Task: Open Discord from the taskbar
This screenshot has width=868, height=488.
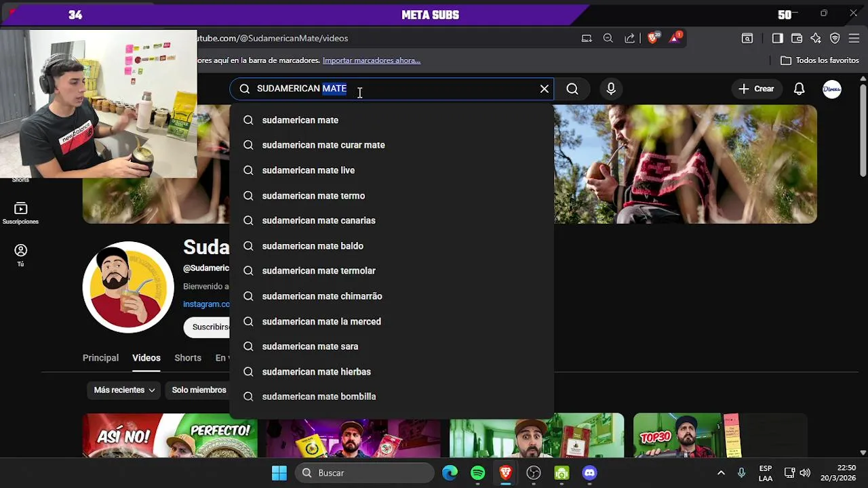Action: [x=589, y=473]
